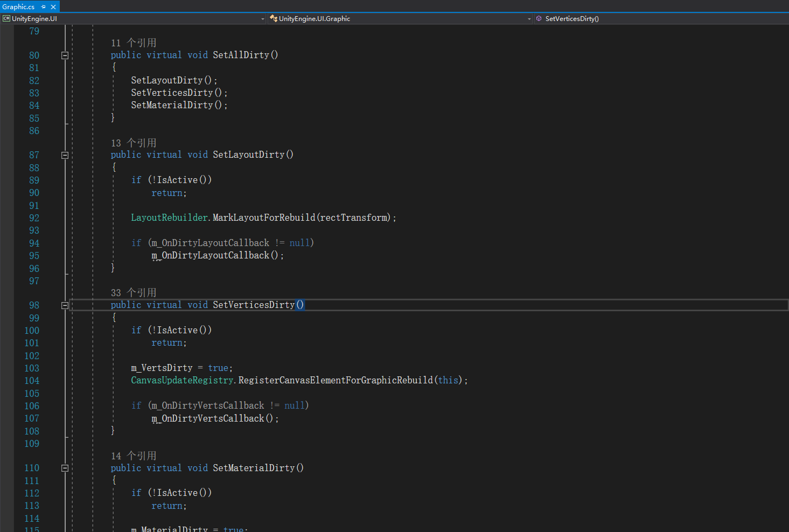Show the 13 references of SetLayoutDirty
789x532 pixels.
[x=134, y=143]
